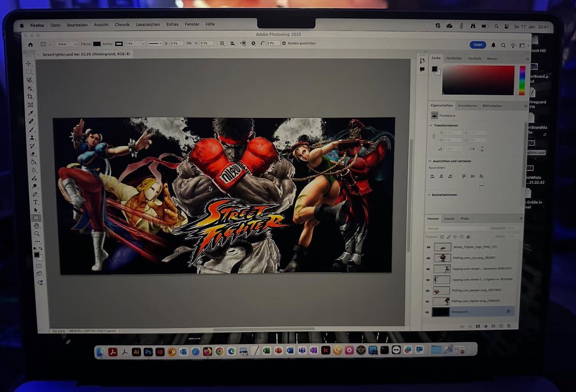576x392 pixels.
Task: Hide the PikPng.com_wesker-png layer
Action: point(428,290)
